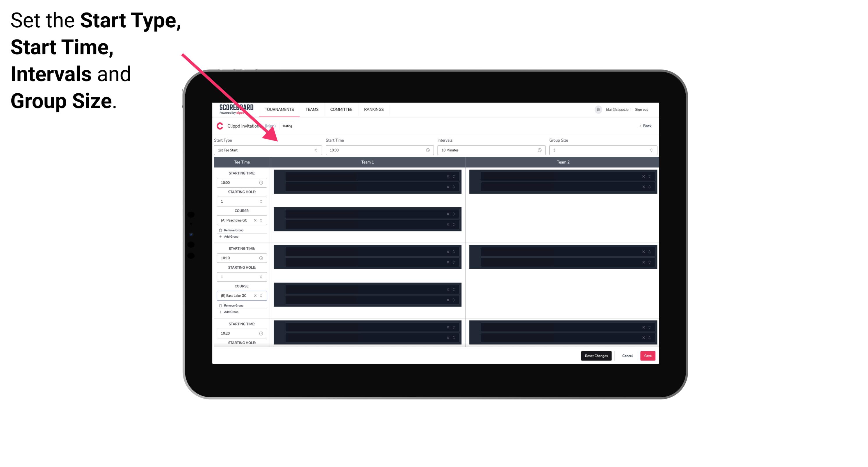Click Remove Group for second tee time
The height and width of the screenshot is (467, 868).
[x=232, y=305]
